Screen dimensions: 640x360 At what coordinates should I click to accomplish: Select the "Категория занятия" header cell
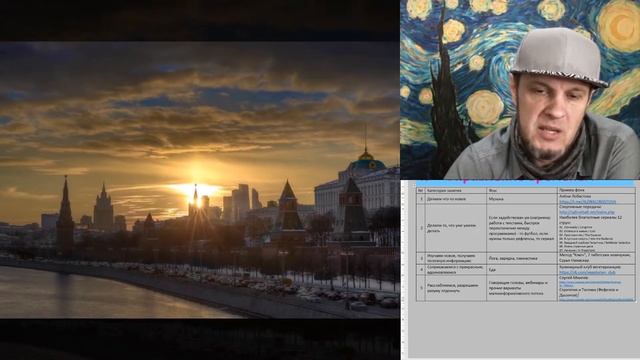pyautogui.click(x=456, y=191)
